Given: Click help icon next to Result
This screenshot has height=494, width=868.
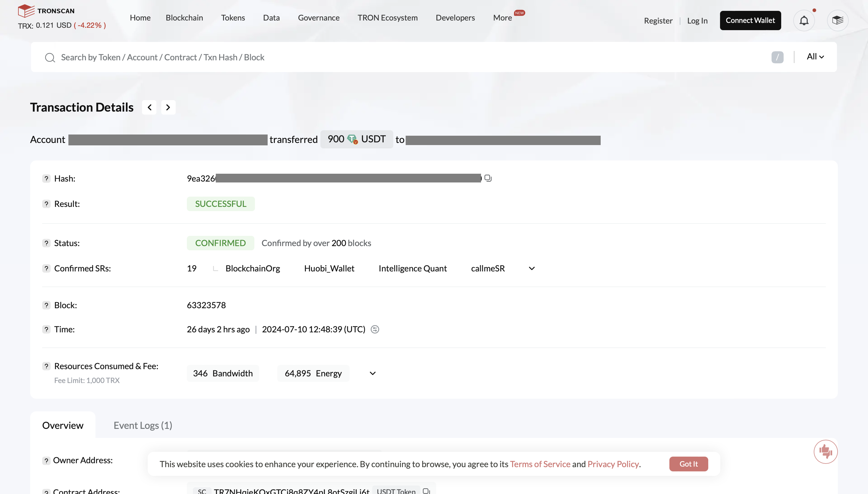Looking at the screenshot, I should 46,204.
